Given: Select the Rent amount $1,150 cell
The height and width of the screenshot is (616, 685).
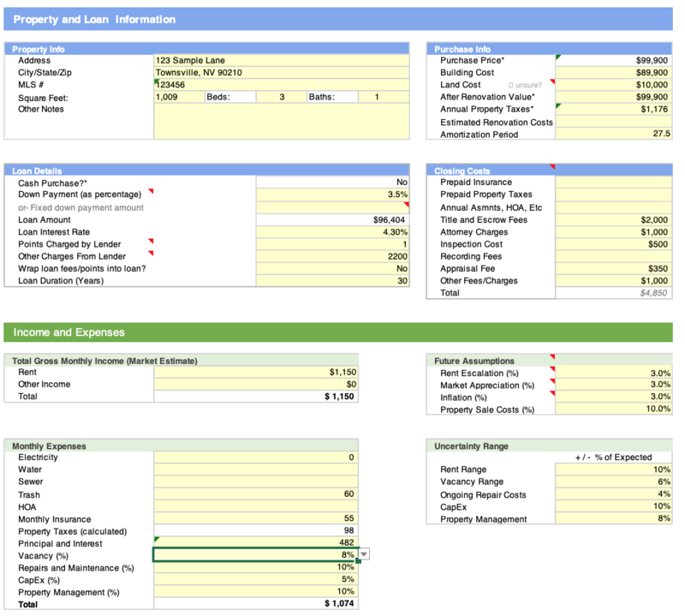Looking at the screenshot, I should coord(256,373).
